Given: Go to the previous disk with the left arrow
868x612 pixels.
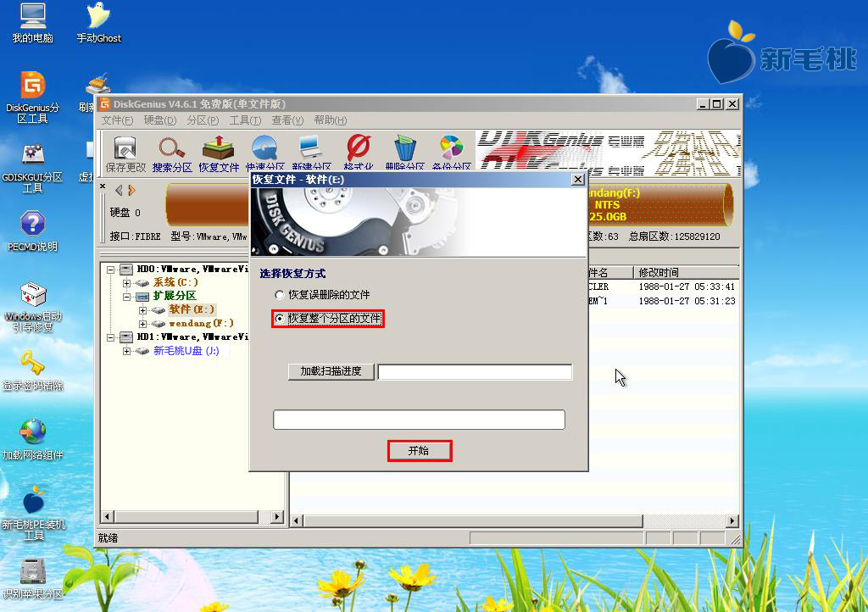Looking at the screenshot, I should 119,191.
